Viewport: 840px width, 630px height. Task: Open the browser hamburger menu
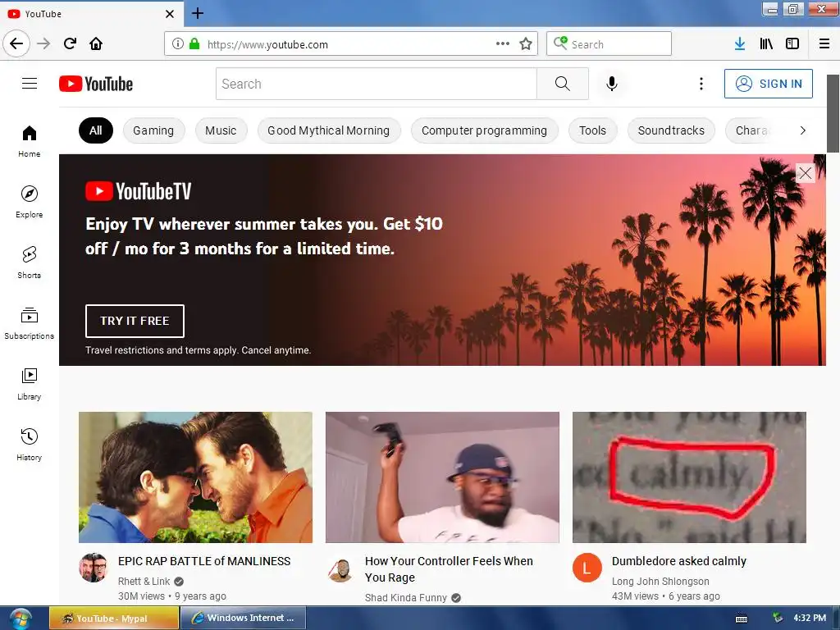click(824, 44)
